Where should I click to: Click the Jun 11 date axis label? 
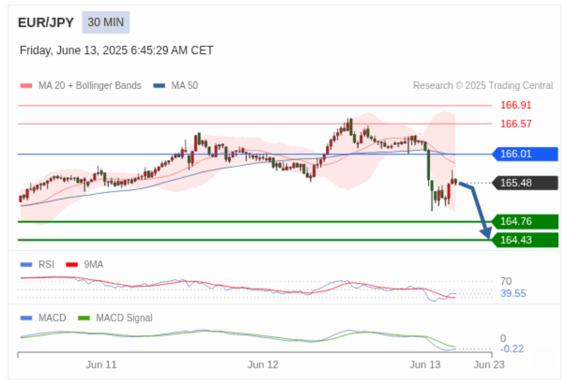[x=101, y=365]
